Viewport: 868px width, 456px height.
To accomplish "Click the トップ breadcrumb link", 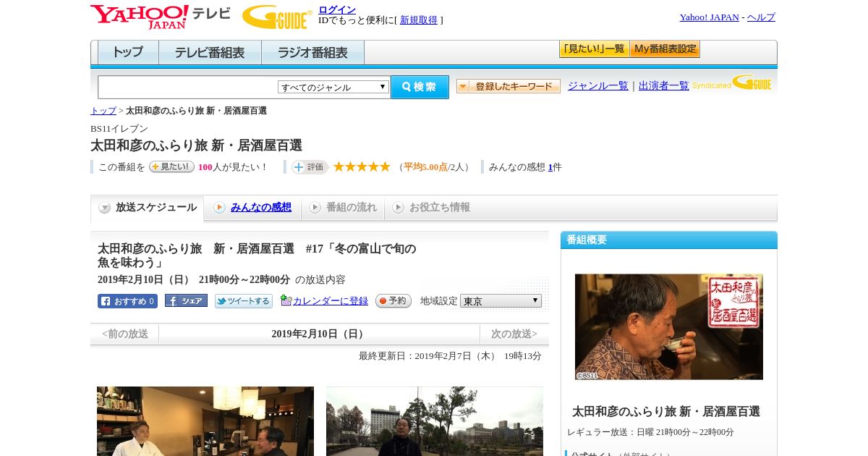I will 103,111.
